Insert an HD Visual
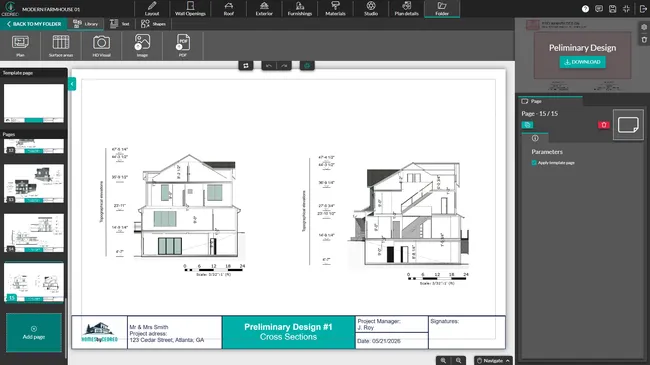This screenshot has height=365, width=650. (102, 46)
